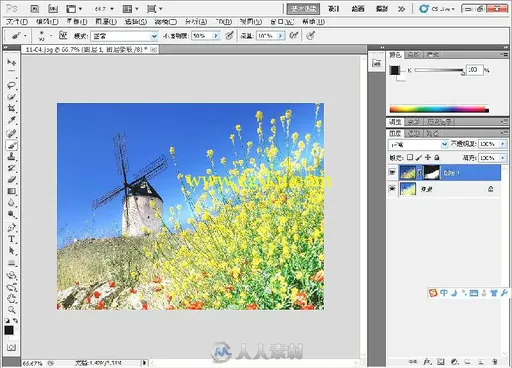512x368 pixels.
Task: Select the Path Selection tool
Action: [x=12, y=251]
